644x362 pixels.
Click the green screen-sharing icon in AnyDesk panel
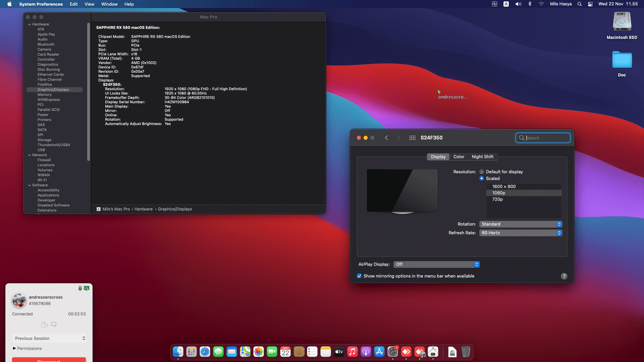(87, 288)
